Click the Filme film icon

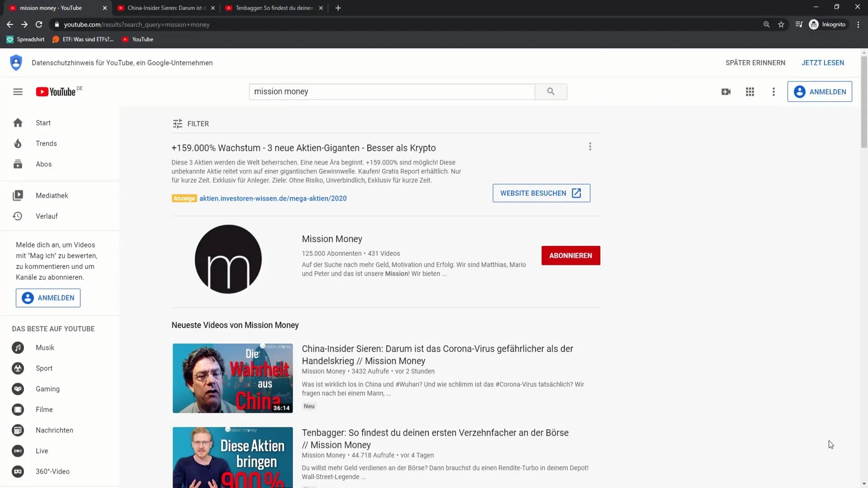(x=18, y=410)
